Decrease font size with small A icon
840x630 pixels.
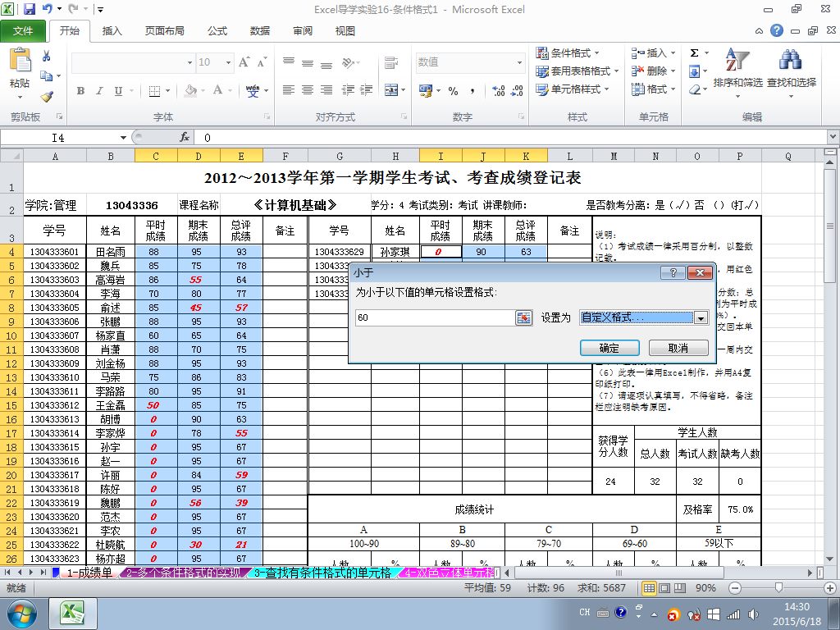pyautogui.click(x=262, y=62)
